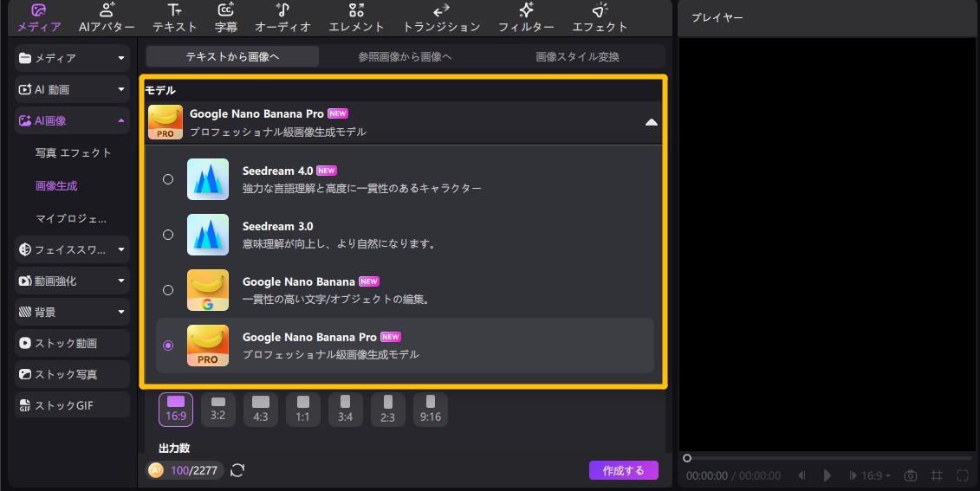Expand the 動画強化 sidebar section

121,281
